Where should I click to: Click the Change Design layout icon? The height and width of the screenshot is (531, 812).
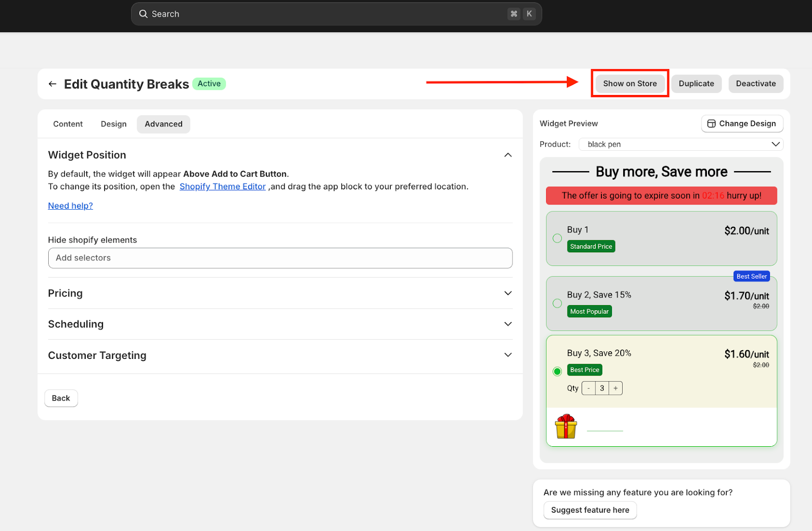[711, 123]
